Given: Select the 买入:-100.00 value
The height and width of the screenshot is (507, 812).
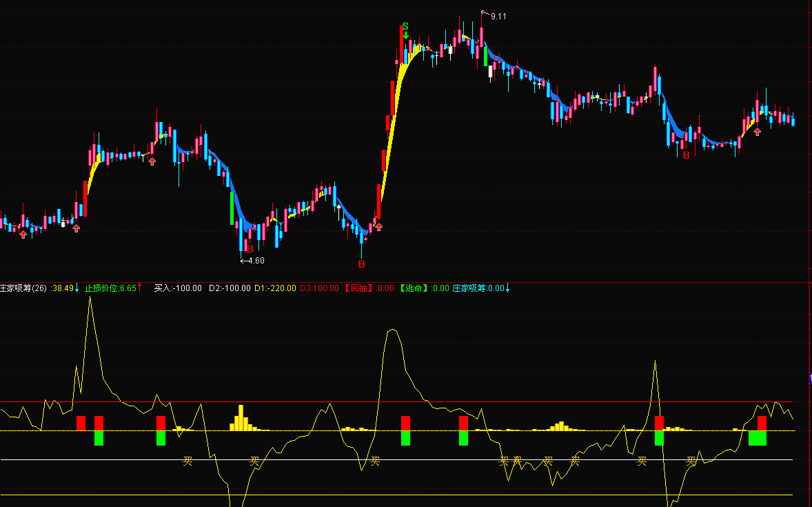Looking at the screenshot, I should coord(178,288).
